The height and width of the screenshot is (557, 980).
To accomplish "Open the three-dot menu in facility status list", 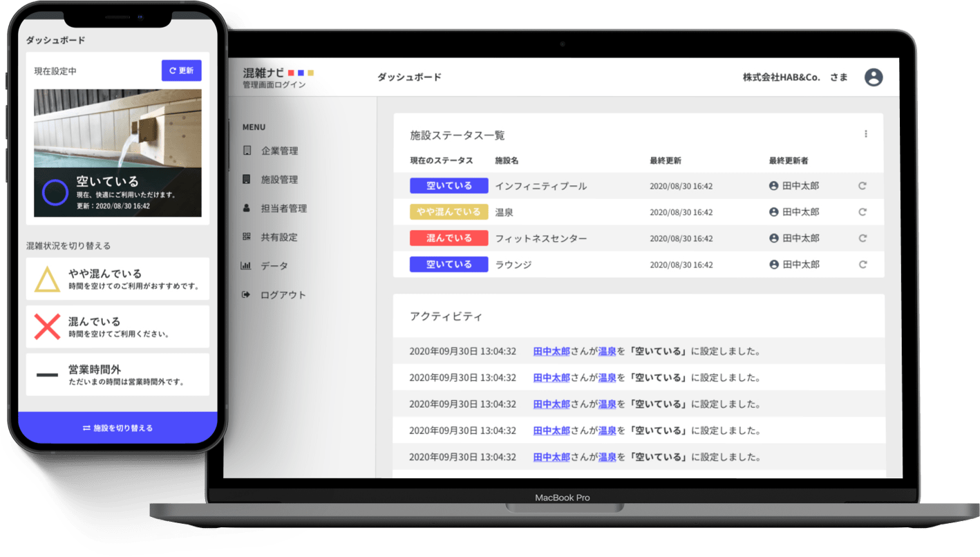I will pos(865,134).
